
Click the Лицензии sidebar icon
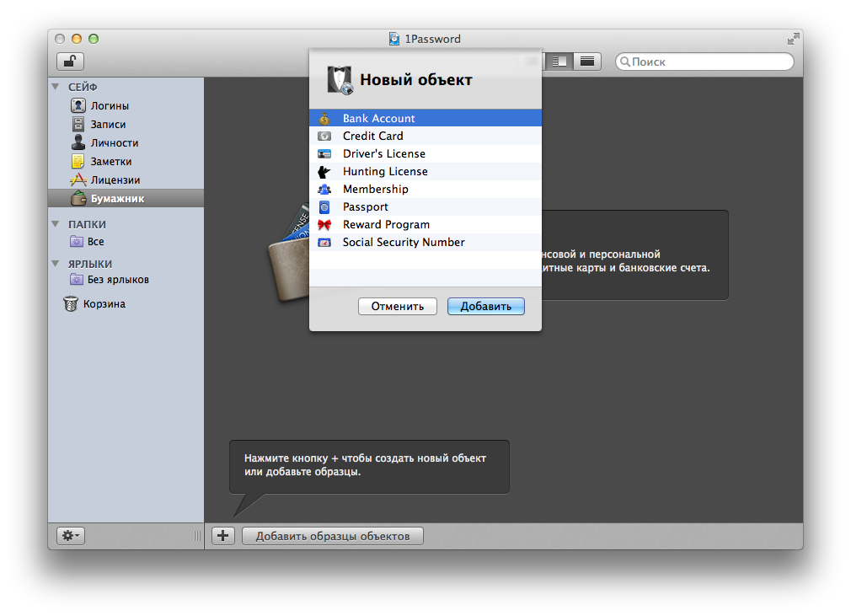pyautogui.click(x=78, y=180)
